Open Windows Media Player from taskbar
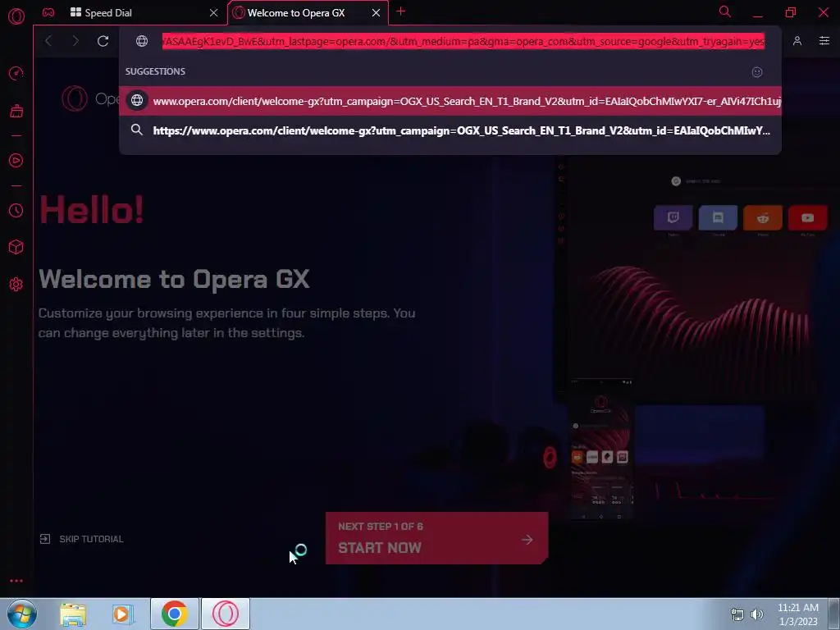This screenshot has width=840, height=630. click(x=122, y=614)
